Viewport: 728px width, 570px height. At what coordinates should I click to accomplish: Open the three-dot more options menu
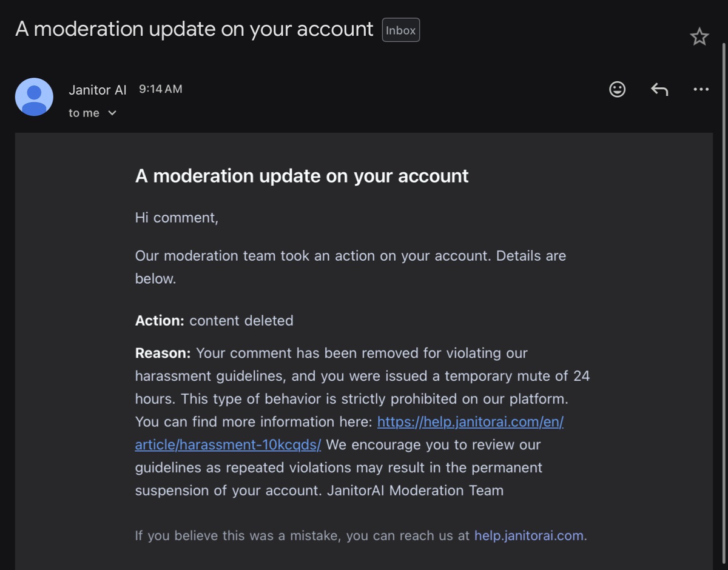[701, 90]
